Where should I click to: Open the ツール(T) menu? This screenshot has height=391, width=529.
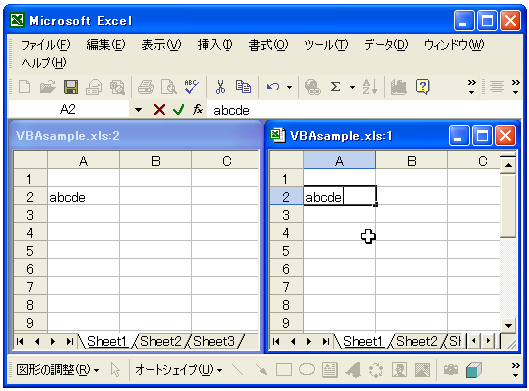click(x=326, y=45)
